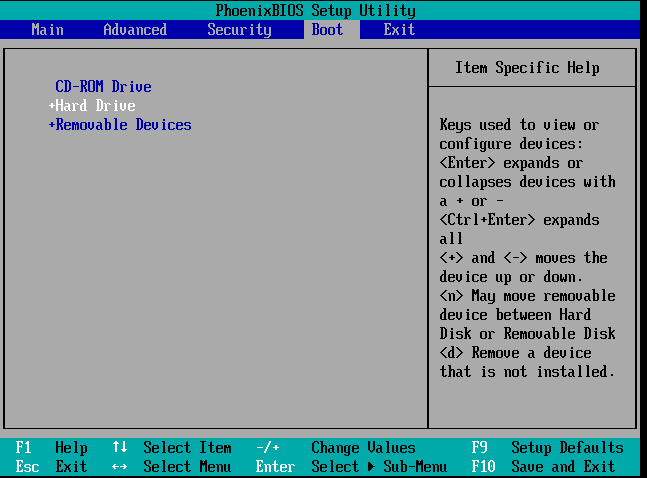Click help text '<n> May move removable'

[527, 296]
